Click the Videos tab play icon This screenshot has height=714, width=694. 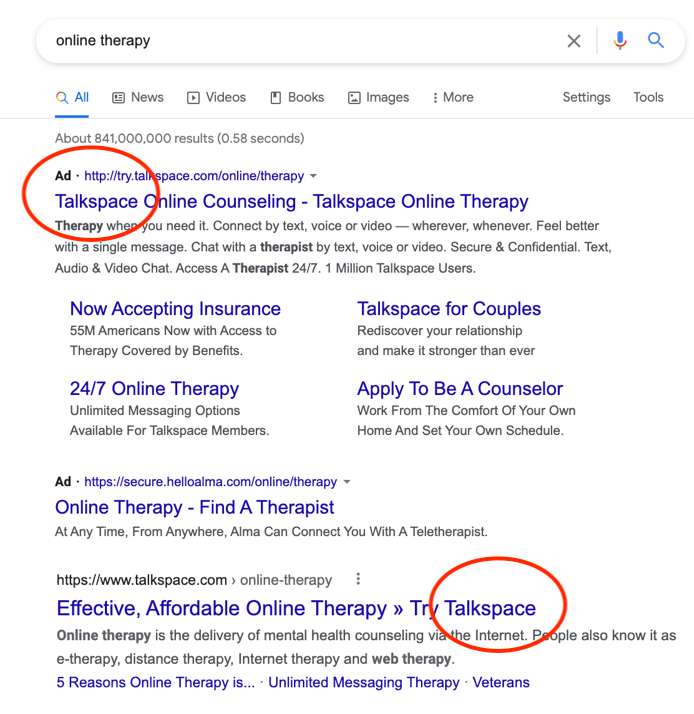193,97
